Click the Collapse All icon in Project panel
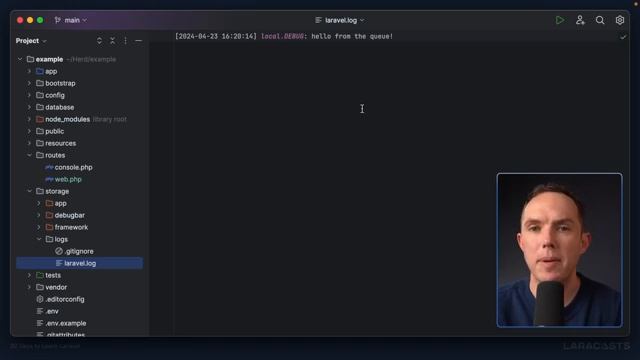This screenshot has width=640, height=360. [x=112, y=41]
